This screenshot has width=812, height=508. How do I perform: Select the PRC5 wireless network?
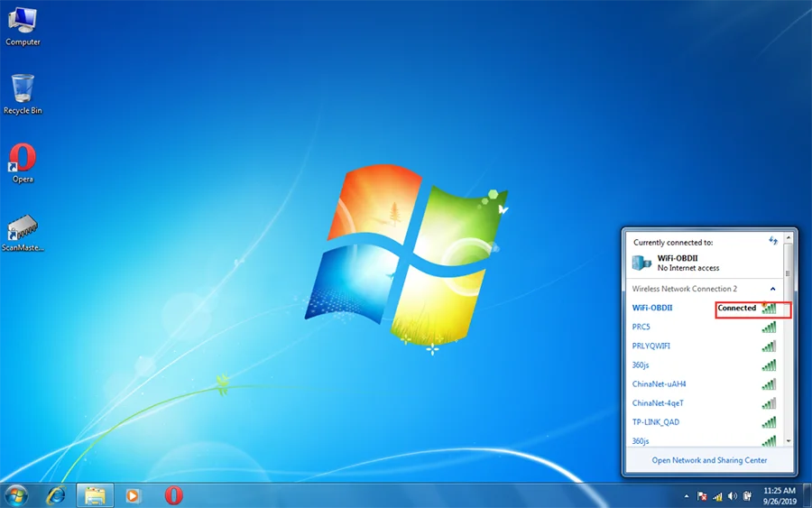coord(705,327)
